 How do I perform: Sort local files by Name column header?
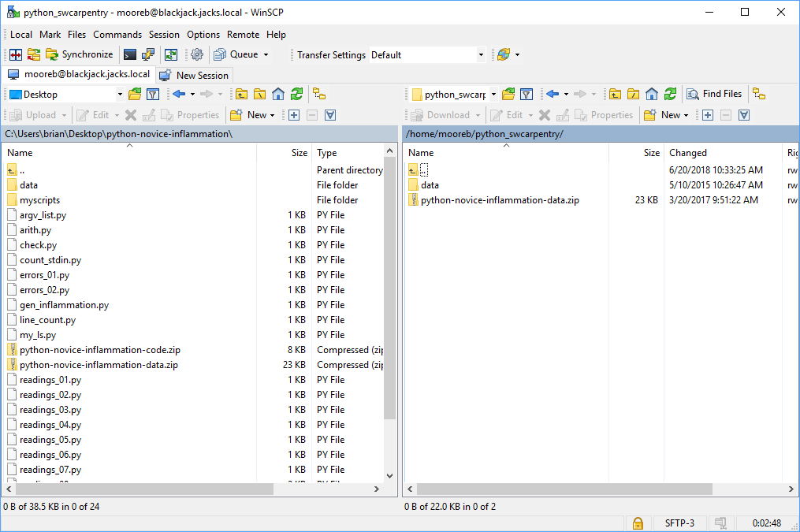[x=129, y=153]
